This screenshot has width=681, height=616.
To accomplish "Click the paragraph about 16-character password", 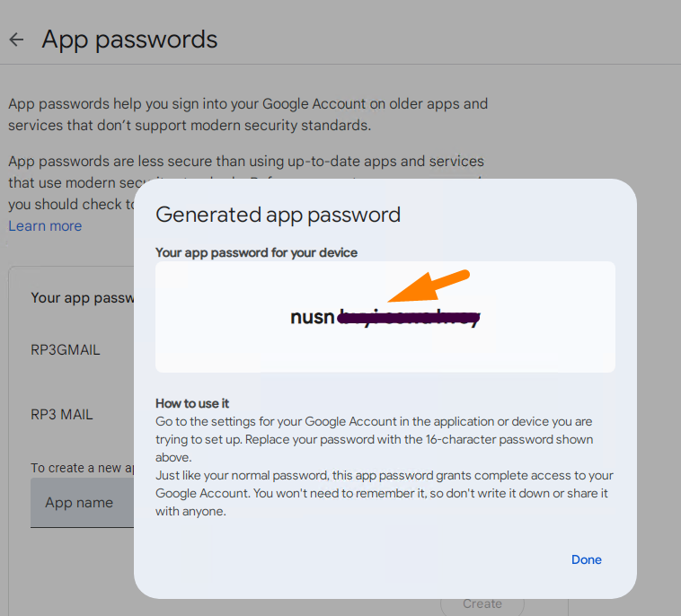I will [x=374, y=439].
